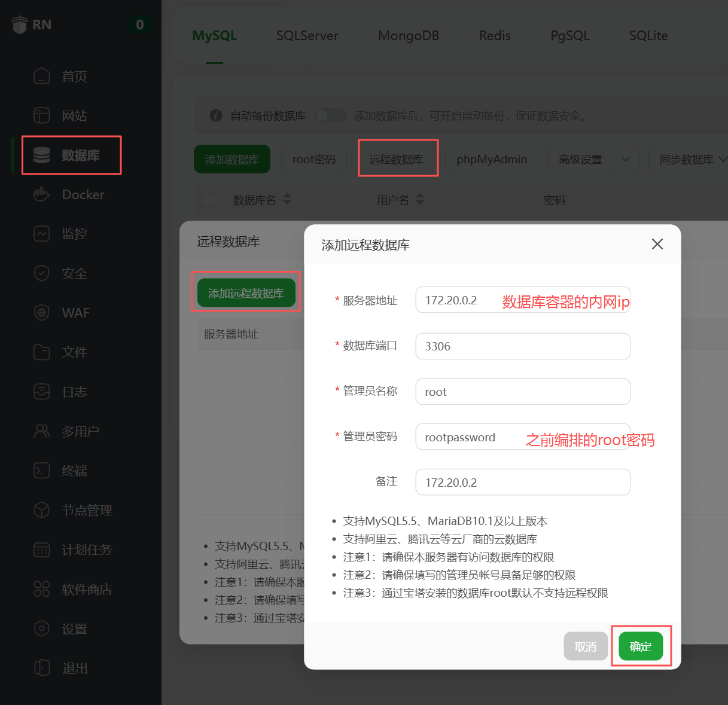
Task: Open the Software Store grid icon
Action: pyautogui.click(x=42, y=589)
